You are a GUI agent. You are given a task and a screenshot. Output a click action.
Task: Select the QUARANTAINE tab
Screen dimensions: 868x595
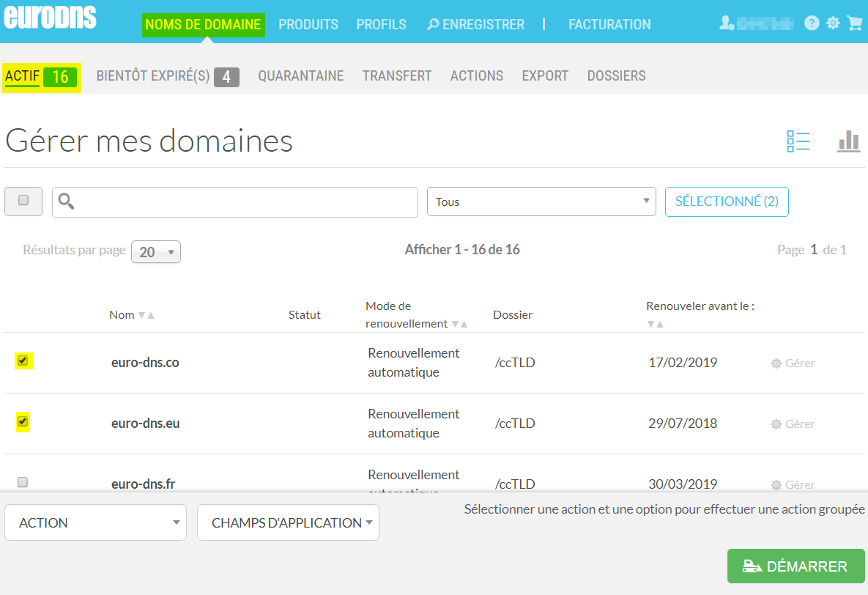(300, 76)
